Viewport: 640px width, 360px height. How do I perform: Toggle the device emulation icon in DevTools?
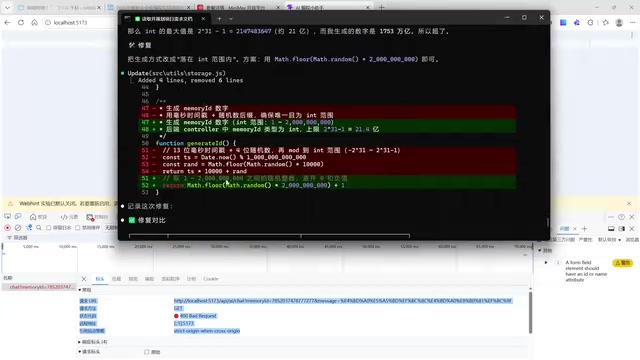click(x=18, y=217)
